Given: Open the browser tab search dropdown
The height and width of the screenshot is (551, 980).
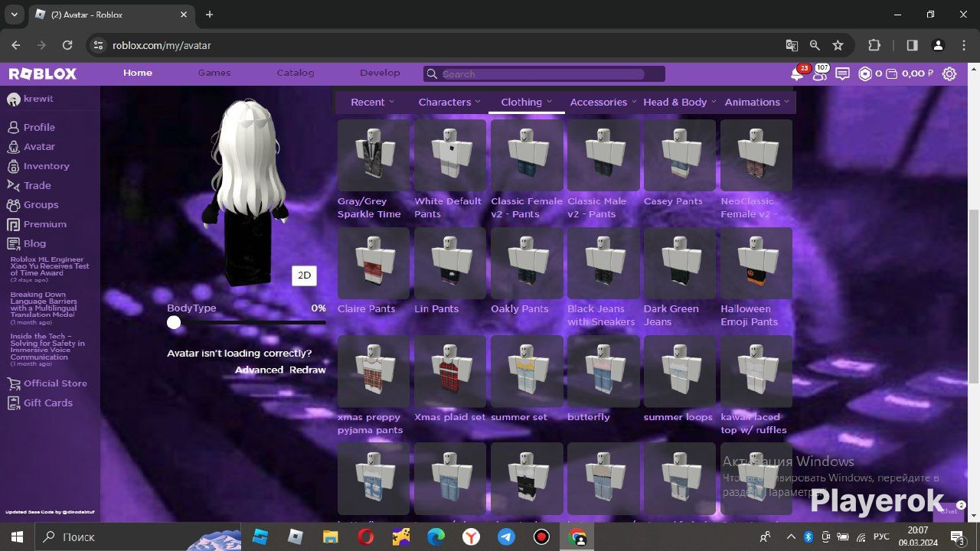Looking at the screenshot, I should point(14,15).
